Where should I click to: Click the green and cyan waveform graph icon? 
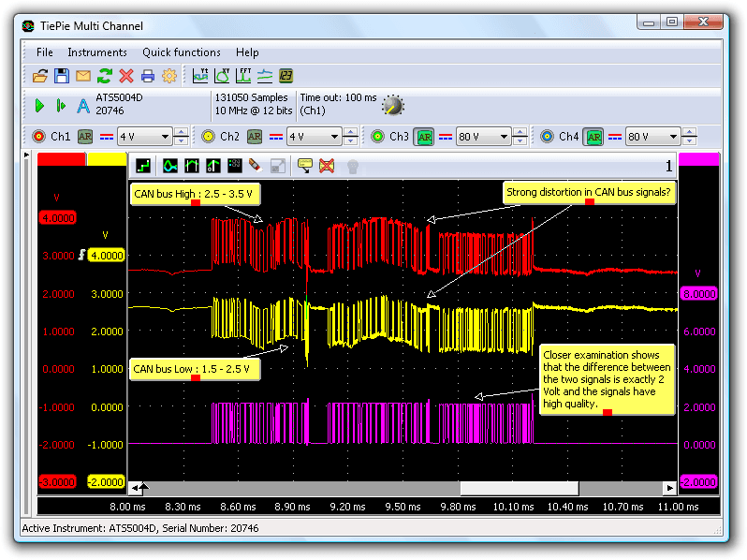click(170, 166)
